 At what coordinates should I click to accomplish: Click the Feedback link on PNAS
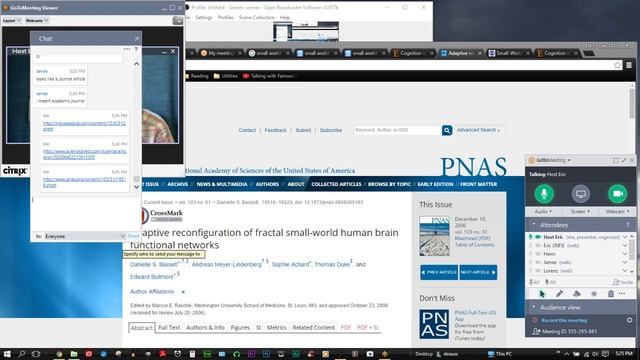coord(276,130)
